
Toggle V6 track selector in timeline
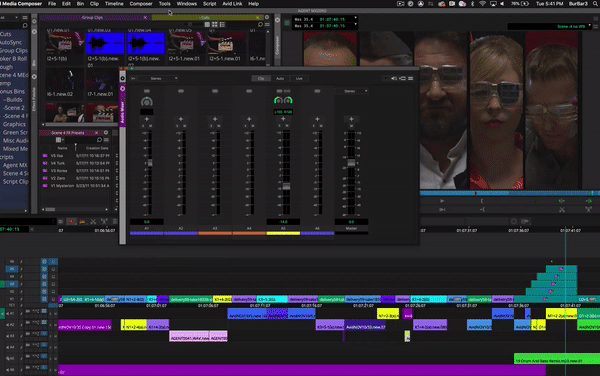12,262
